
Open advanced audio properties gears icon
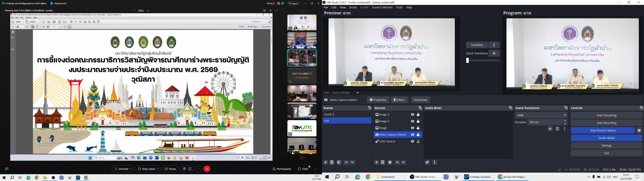click(427, 162)
